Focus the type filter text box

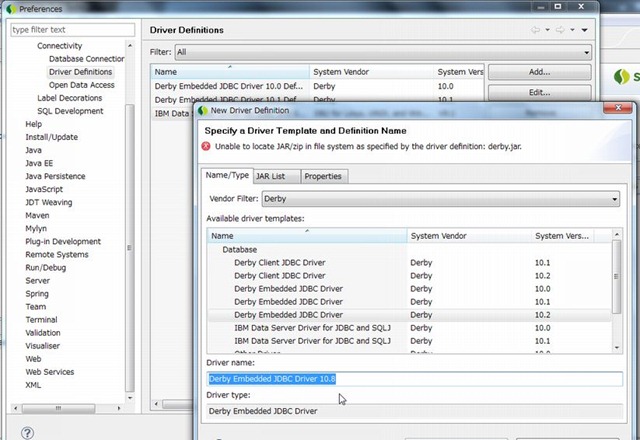coord(67,30)
